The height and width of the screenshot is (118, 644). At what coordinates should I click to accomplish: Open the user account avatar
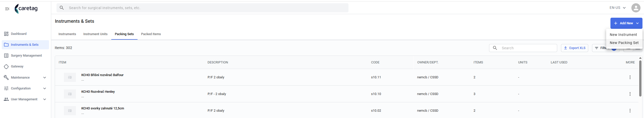636,8
